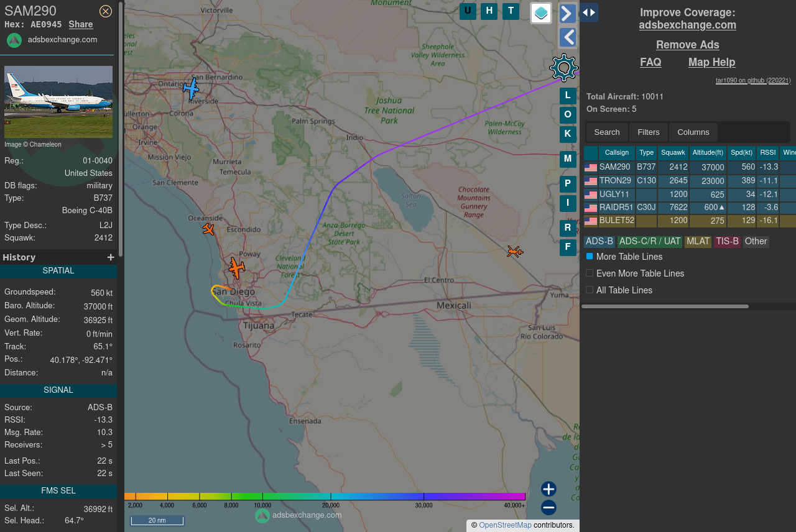Image resolution: width=796 pixels, height=532 pixels.
Task: Select the BULET52 table row
Action: (690, 221)
